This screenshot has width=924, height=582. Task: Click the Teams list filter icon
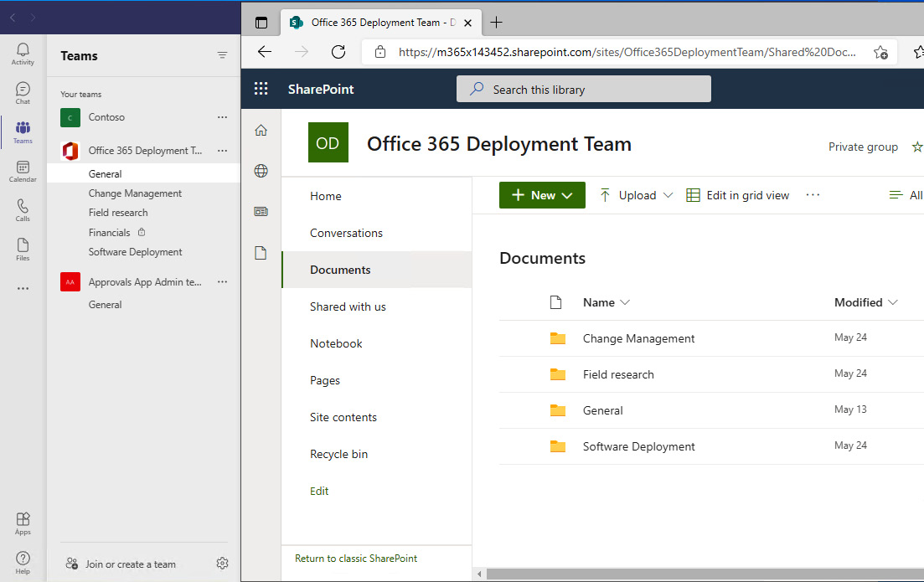point(222,55)
